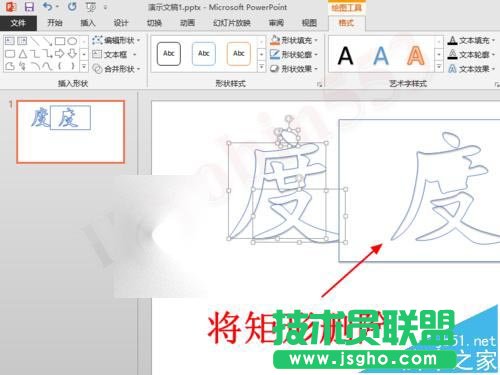Open 文本框 (Text Box) dropdown
Image resolution: width=500 pixels, height=375 pixels.
pos(114,54)
